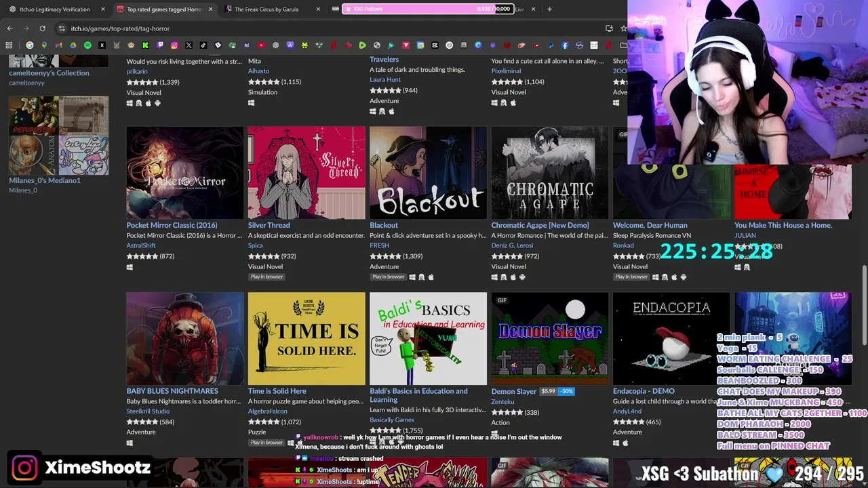The image size is (868, 488).
Task: Click the Windows icon under Laura Hunt's Adventure game
Action: point(373,111)
